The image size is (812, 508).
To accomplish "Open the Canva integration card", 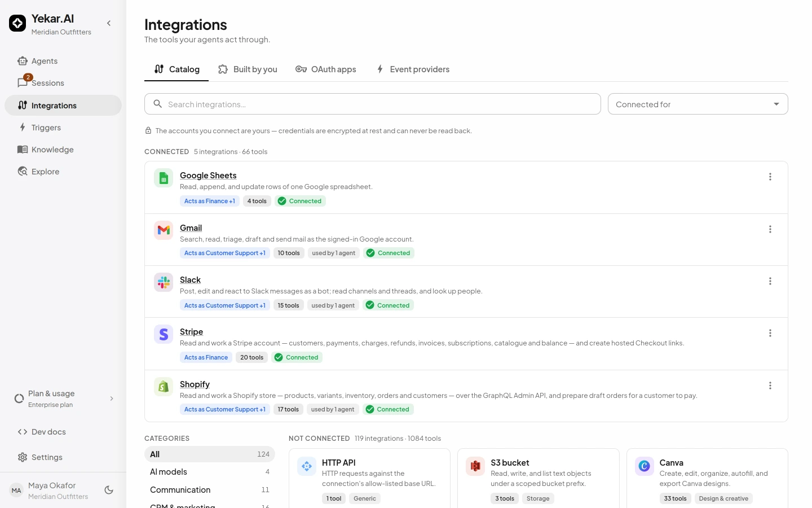I will coord(707,479).
